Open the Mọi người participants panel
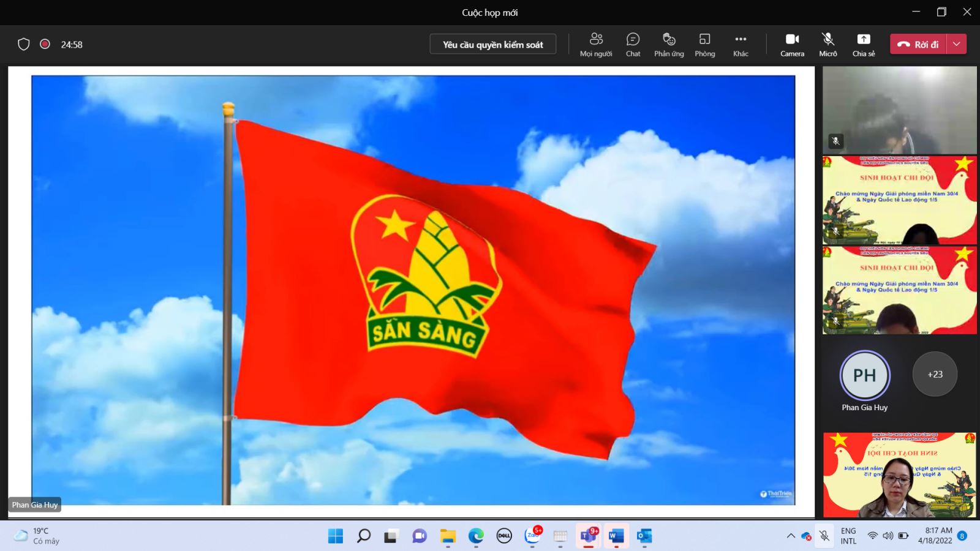Screen dimensions: 980x551 596,45
